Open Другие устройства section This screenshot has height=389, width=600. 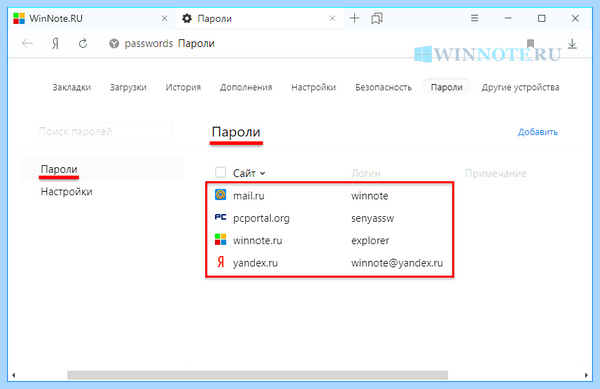point(520,87)
